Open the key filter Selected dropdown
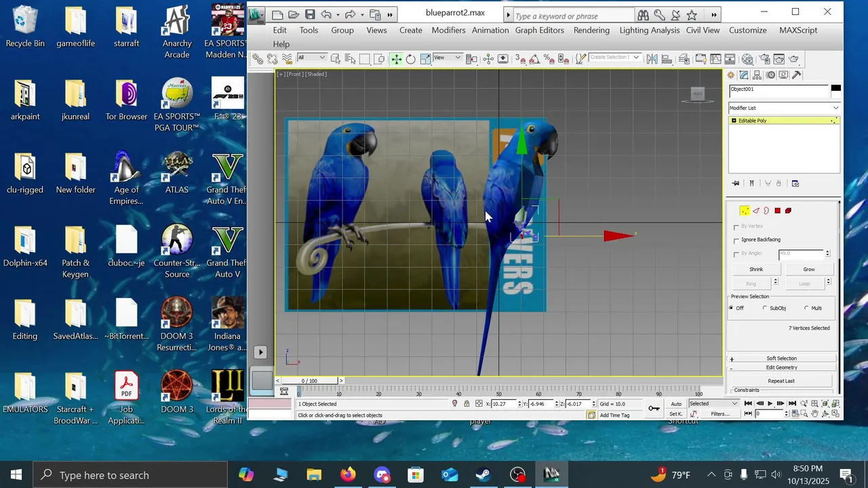868x488 pixels. click(713, 404)
